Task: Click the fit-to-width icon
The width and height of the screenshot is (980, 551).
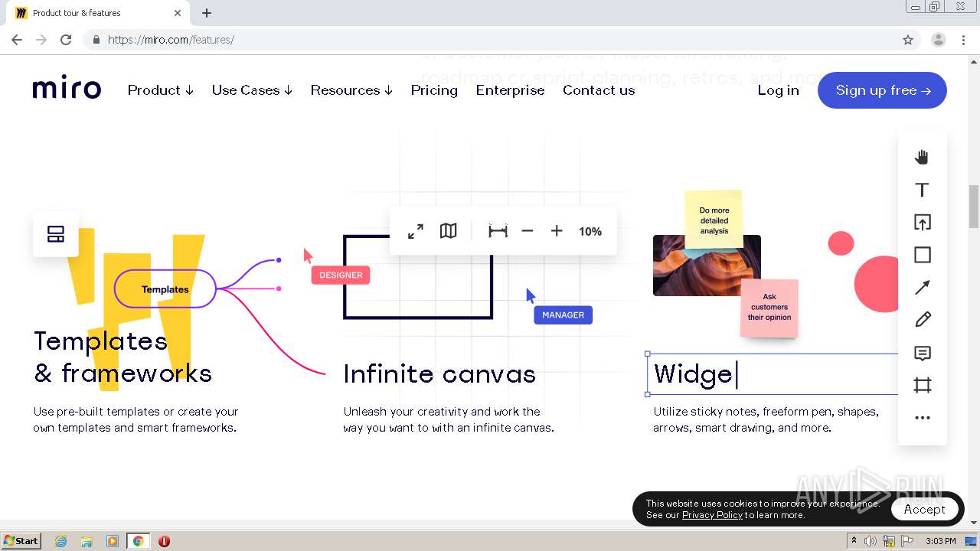Action: point(498,231)
